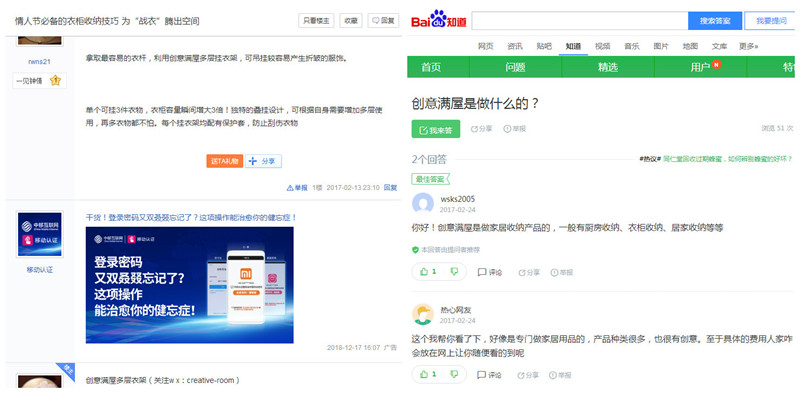Upvote the wsks2005 answer

[x=428, y=272]
